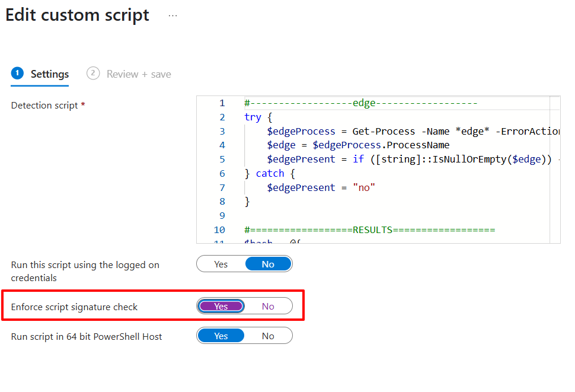575x392 pixels.
Task: Click the IsNullOrEmpty line in script
Action: click(413, 160)
